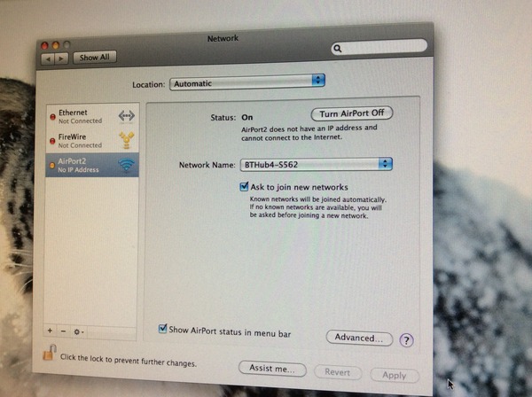Toggle Show AirPort status in menu bar
The height and width of the screenshot is (397, 532).
pos(162,329)
